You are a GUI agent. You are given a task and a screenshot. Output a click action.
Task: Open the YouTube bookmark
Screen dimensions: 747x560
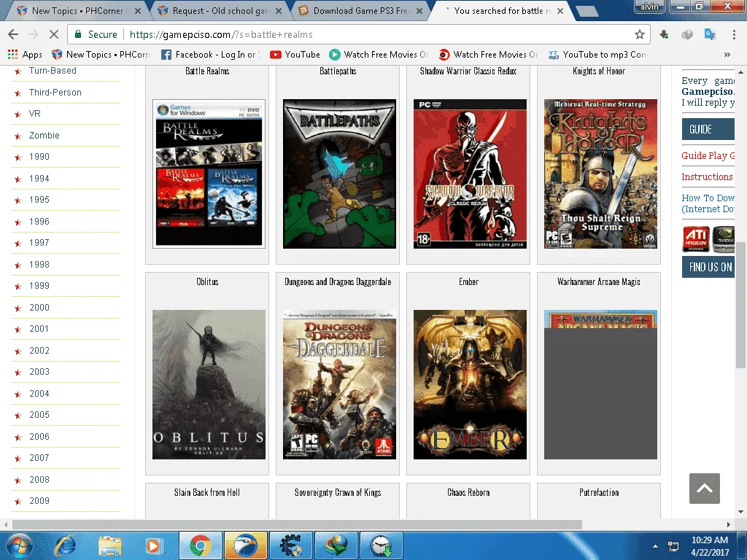[295, 55]
